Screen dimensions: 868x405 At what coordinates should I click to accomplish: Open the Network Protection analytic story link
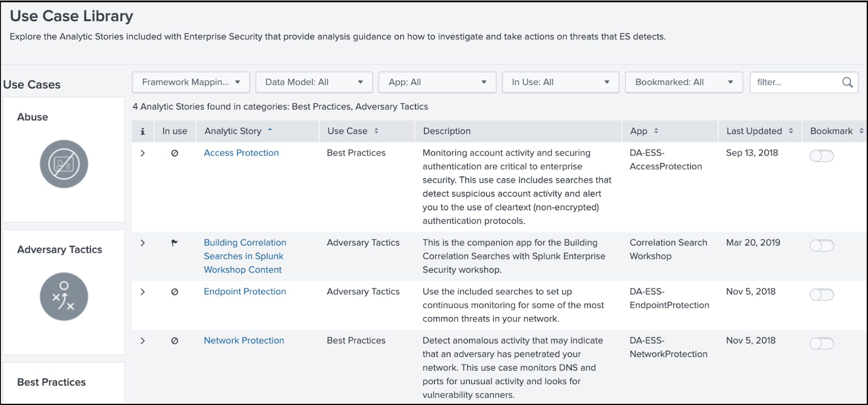[244, 340]
